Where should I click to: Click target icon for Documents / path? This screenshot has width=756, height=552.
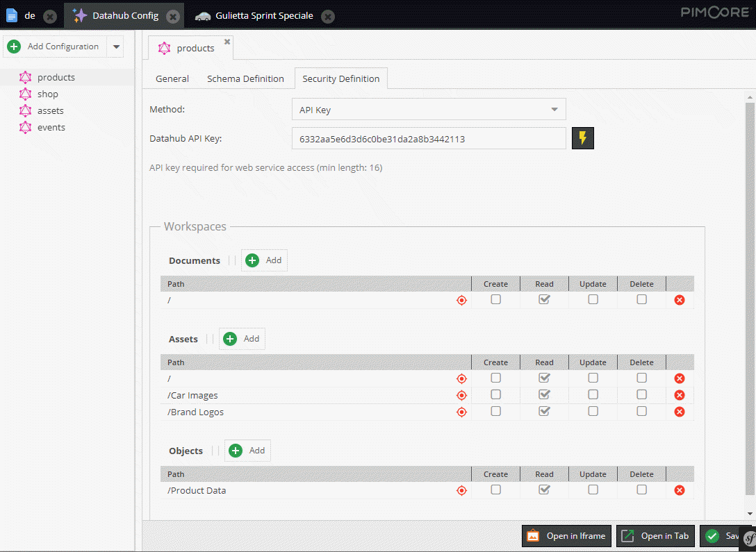click(461, 300)
